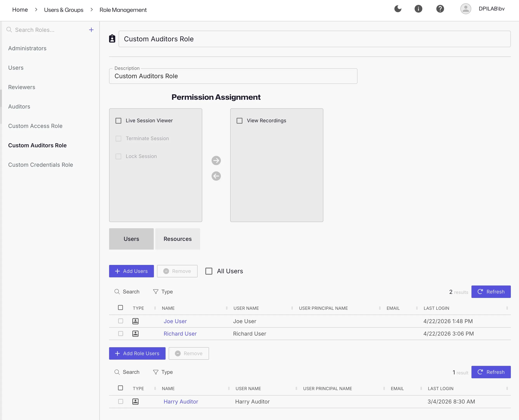Viewport: 519px width, 420px height.
Task: Toggle dark mode moon icon
Action: (398, 9)
